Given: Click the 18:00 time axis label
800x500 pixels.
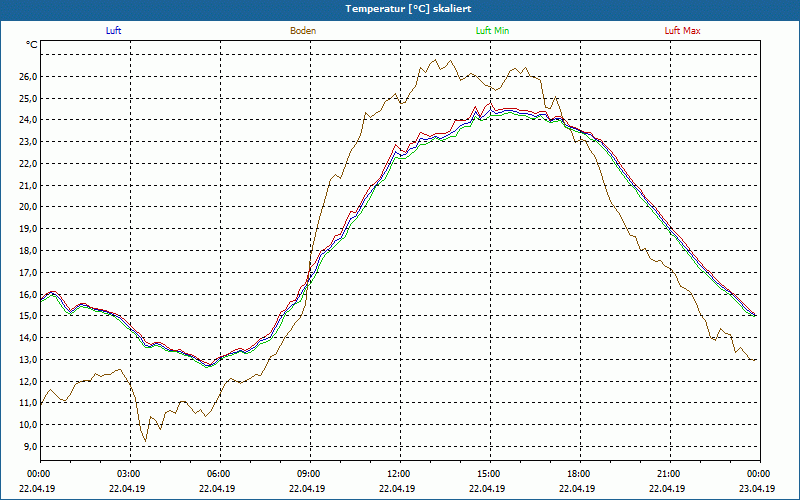Looking at the screenshot, I should click(x=578, y=474).
